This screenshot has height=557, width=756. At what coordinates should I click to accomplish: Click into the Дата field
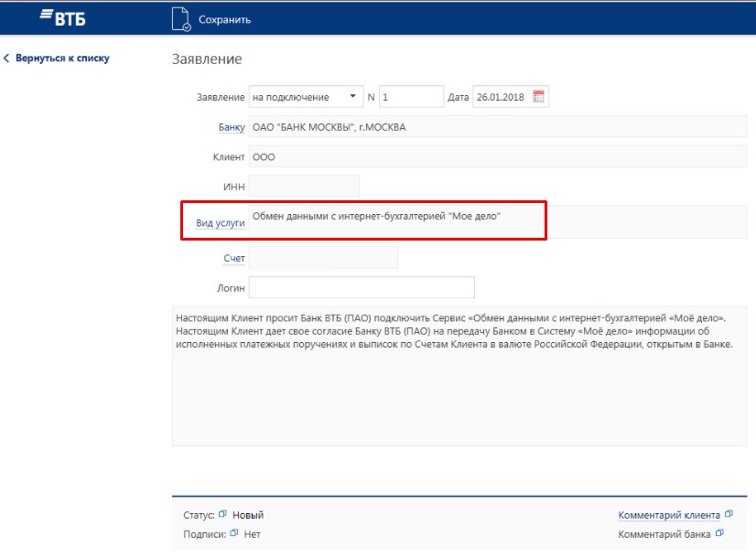[x=502, y=97]
